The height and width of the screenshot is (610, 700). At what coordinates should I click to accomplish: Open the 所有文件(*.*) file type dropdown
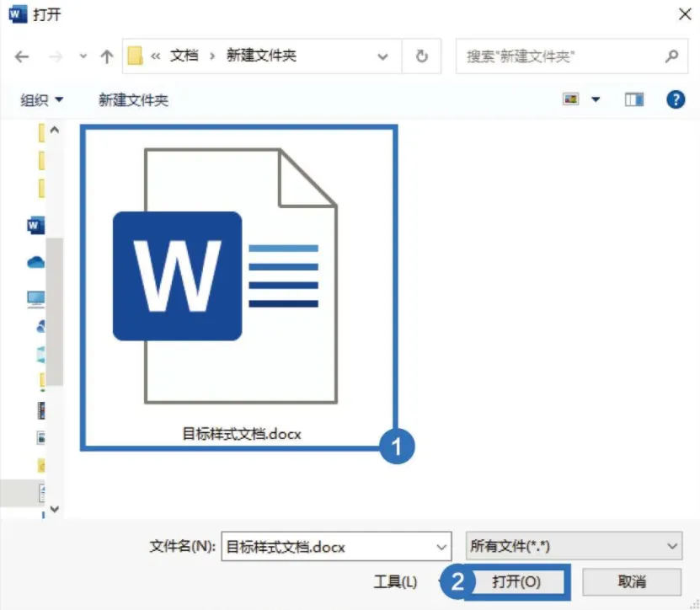coord(574,546)
